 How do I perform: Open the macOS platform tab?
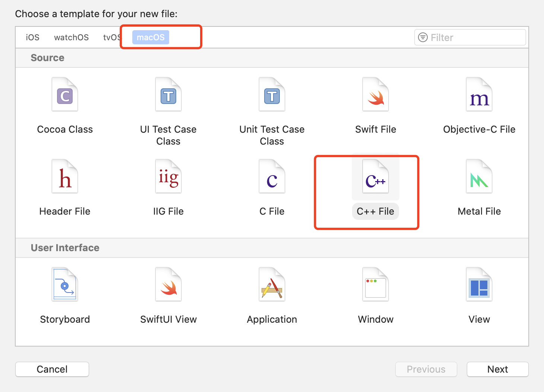tap(151, 37)
